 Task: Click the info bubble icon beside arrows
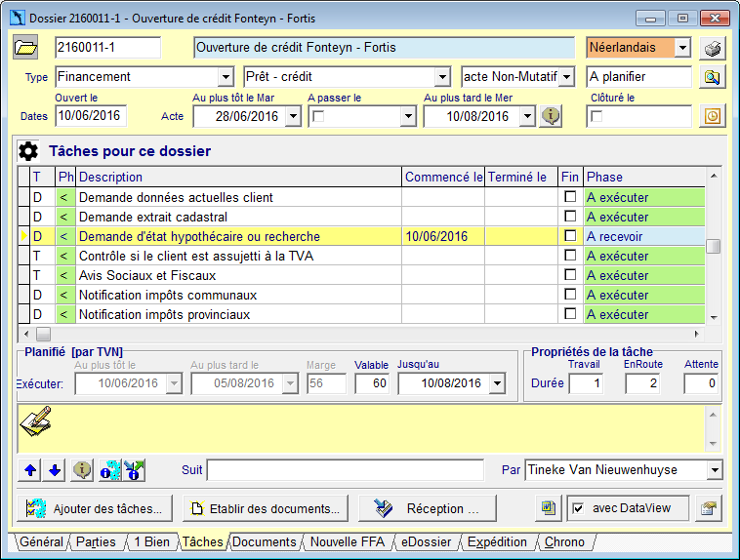pyautogui.click(x=82, y=470)
